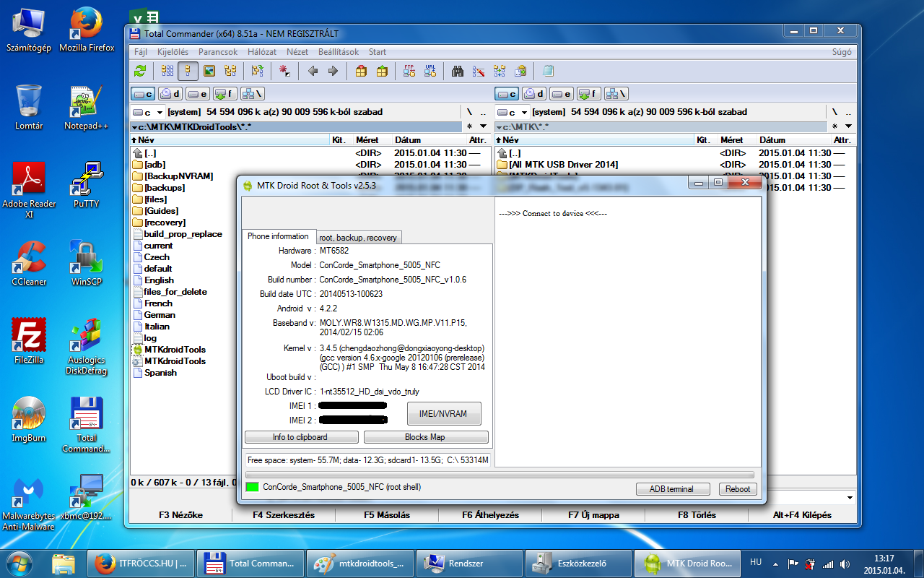Open the Notepad icon in toolbar
The height and width of the screenshot is (578, 924).
547,71
